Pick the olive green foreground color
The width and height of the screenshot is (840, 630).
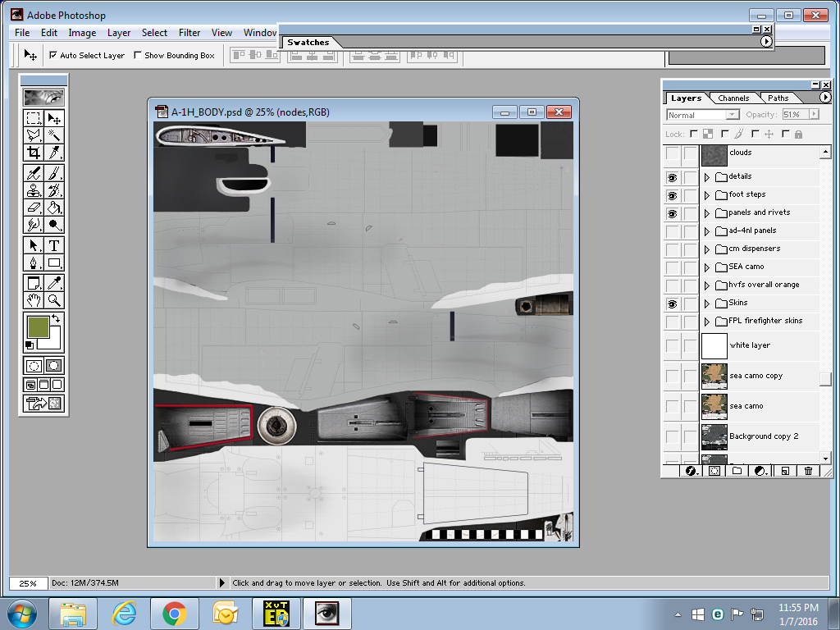(x=38, y=326)
